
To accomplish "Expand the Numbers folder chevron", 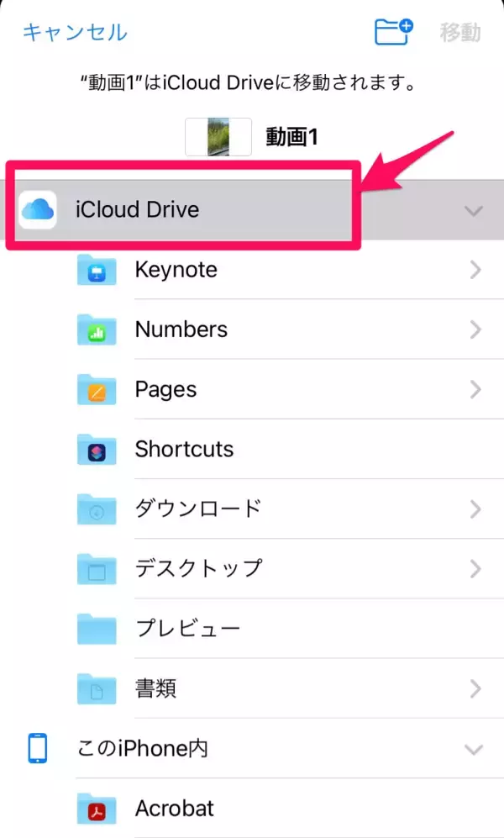I will (475, 330).
